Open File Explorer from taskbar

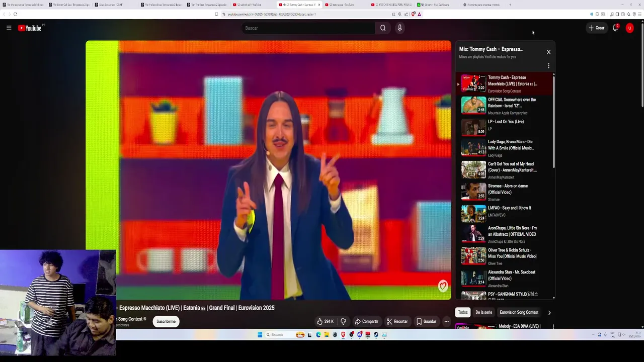pyautogui.click(x=327, y=335)
